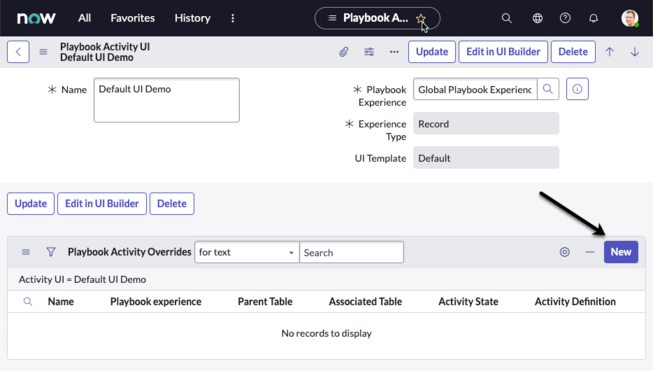653x371 pixels.
Task: Click the personalize form sliders icon
Action: (x=369, y=52)
